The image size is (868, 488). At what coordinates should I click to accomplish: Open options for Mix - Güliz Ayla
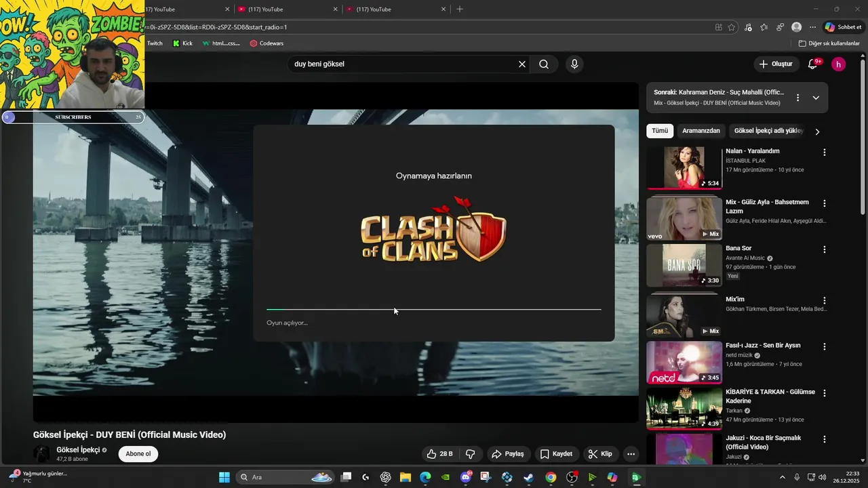[x=825, y=203]
